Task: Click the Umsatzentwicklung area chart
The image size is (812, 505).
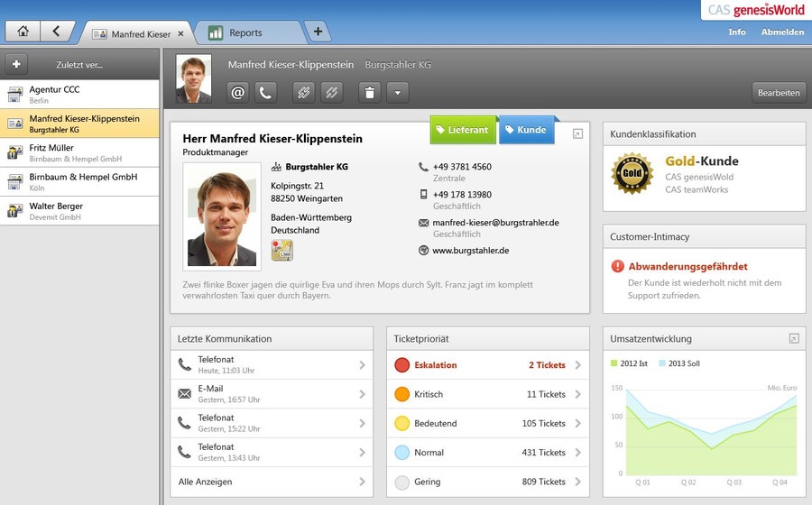Action: click(x=711, y=432)
